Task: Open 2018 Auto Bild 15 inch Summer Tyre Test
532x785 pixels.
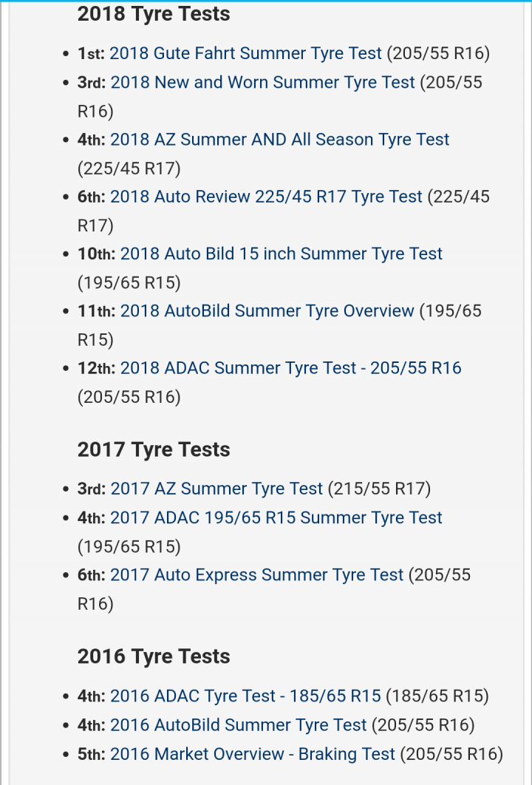Action: (282, 254)
